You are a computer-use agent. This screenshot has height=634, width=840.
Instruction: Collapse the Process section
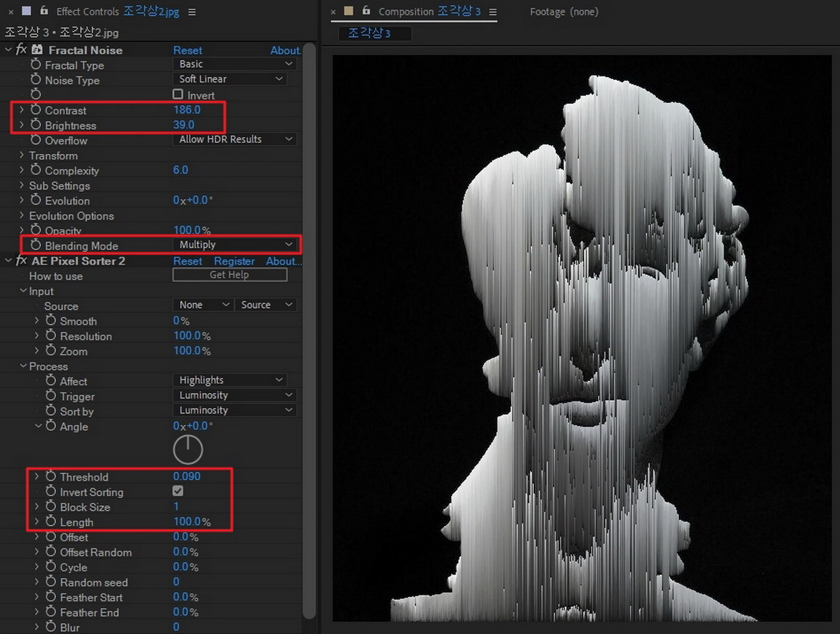(x=23, y=366)
